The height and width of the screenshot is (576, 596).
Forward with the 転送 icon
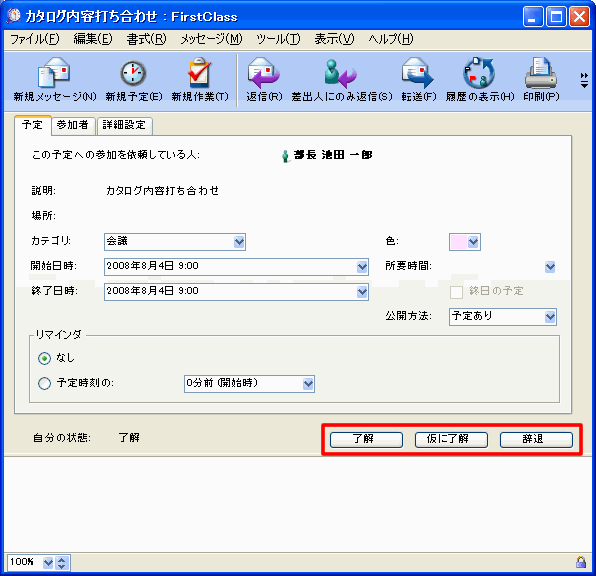[x=417, y=72]
